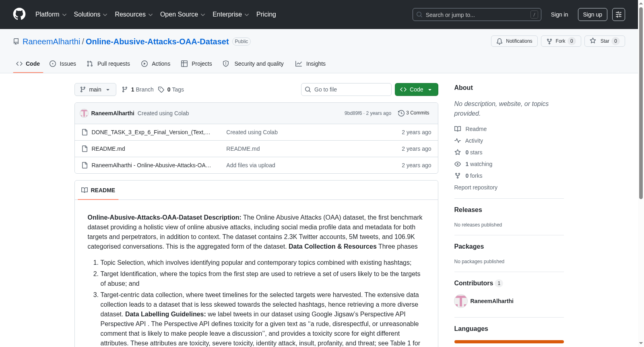The width and height of the screenshot is (644, 347).
Task: Open the main branch selector dropdown
Action: click(95, 89)
